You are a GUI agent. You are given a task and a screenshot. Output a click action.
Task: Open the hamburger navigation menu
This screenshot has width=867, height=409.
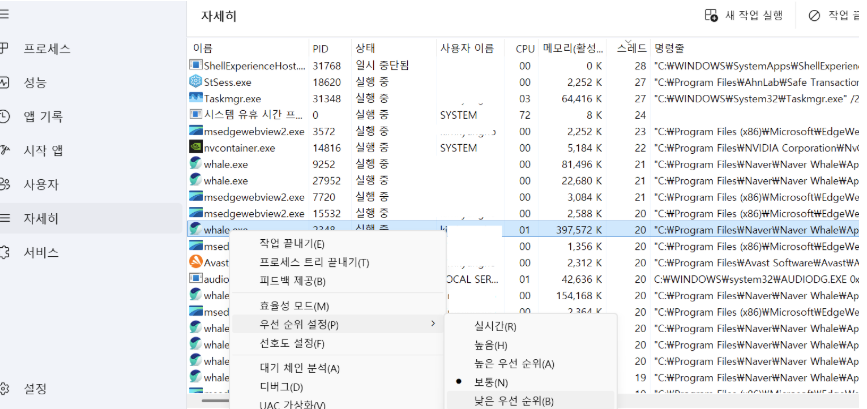click(3, 15)
